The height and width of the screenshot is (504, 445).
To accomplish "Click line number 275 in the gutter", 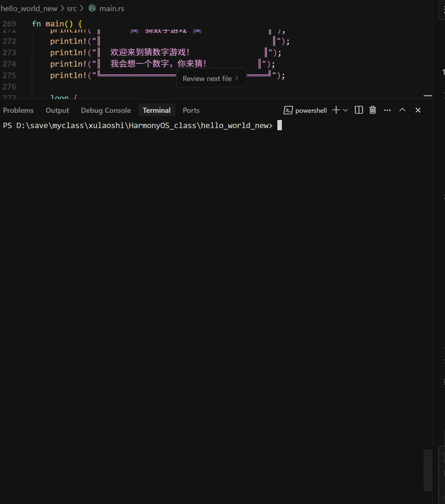I will coord(9,75).
